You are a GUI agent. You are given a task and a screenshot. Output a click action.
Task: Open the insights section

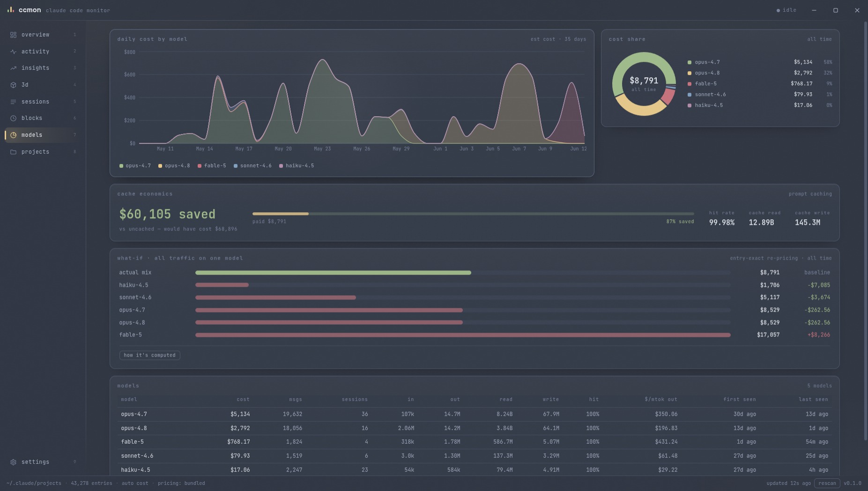click(x=43, y=68)
